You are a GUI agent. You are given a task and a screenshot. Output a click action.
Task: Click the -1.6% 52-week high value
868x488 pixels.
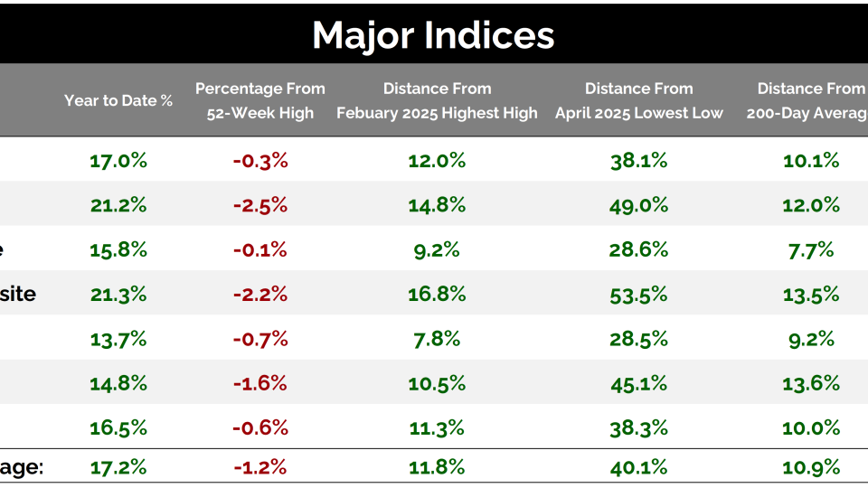(260, 382)
